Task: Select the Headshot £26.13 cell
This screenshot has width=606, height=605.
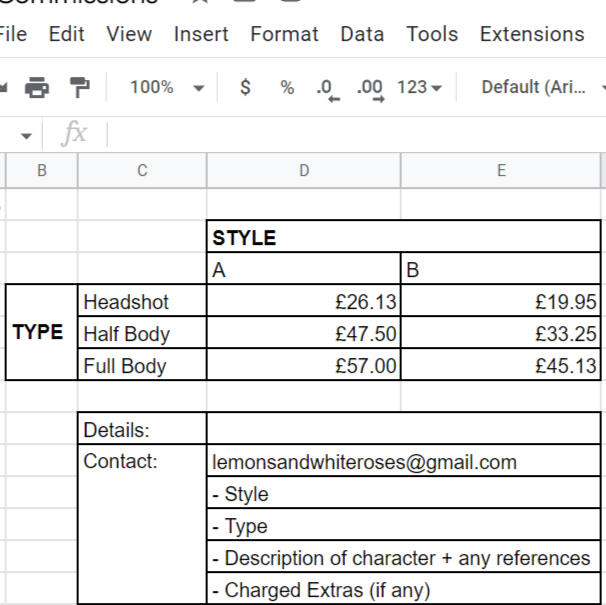Action: 304,301
